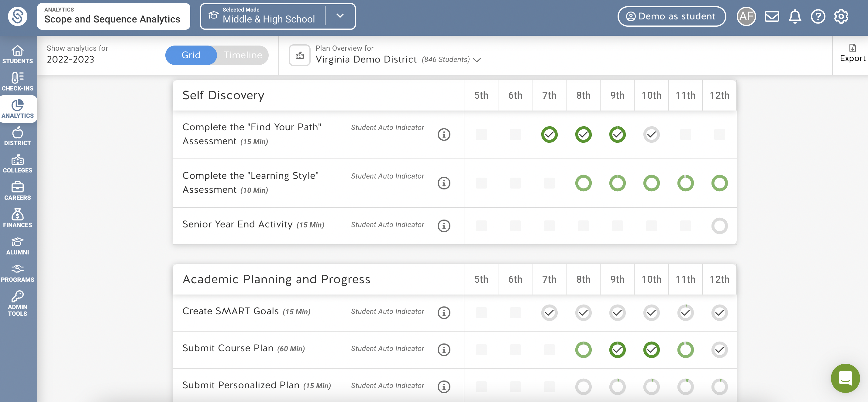Open the Alumni section
868x402 pixels.
click(18, 245)
